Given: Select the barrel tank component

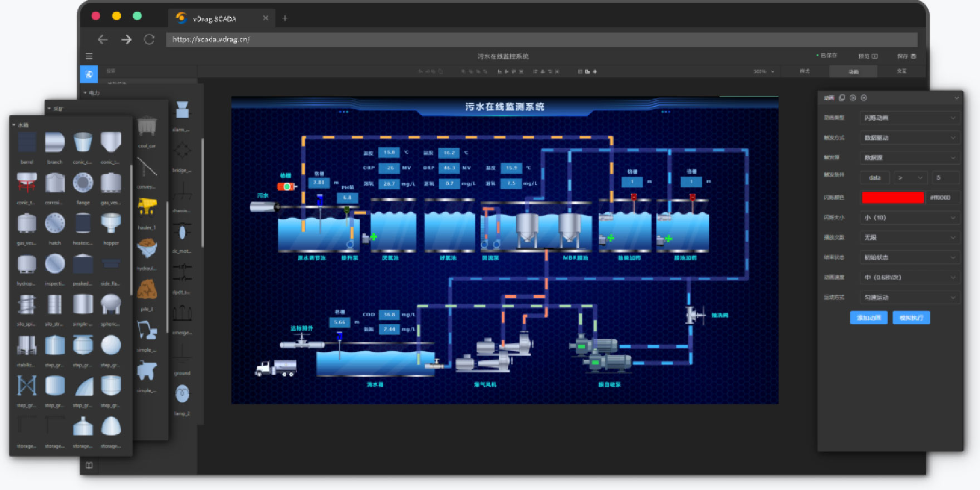Looking at the screenshot, I should pyautogui.click(x=27, y=143).
